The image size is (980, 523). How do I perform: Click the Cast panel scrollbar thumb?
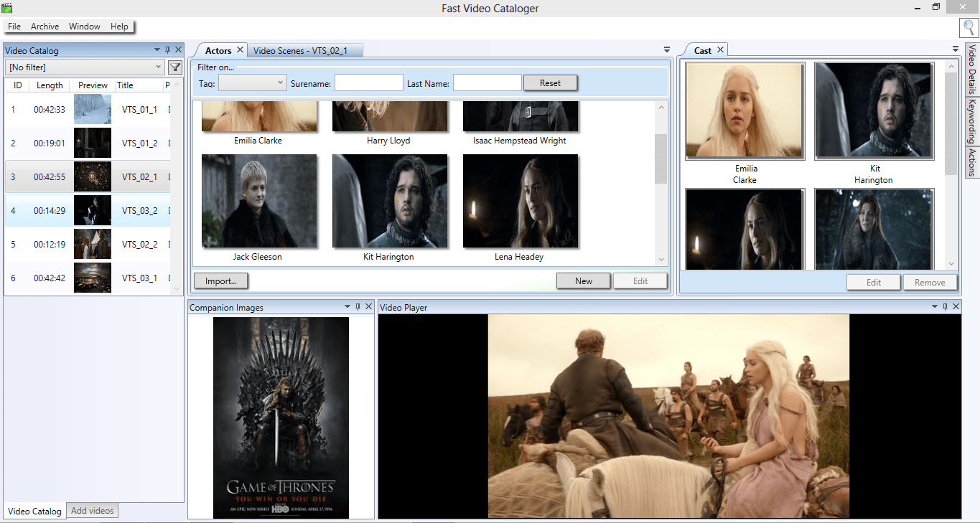click(951, 123)
